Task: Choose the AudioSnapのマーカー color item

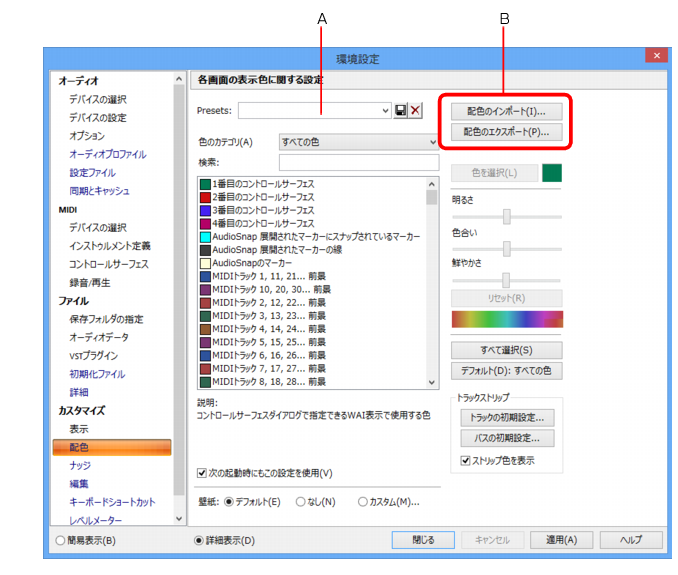Action: click(246, 263)
